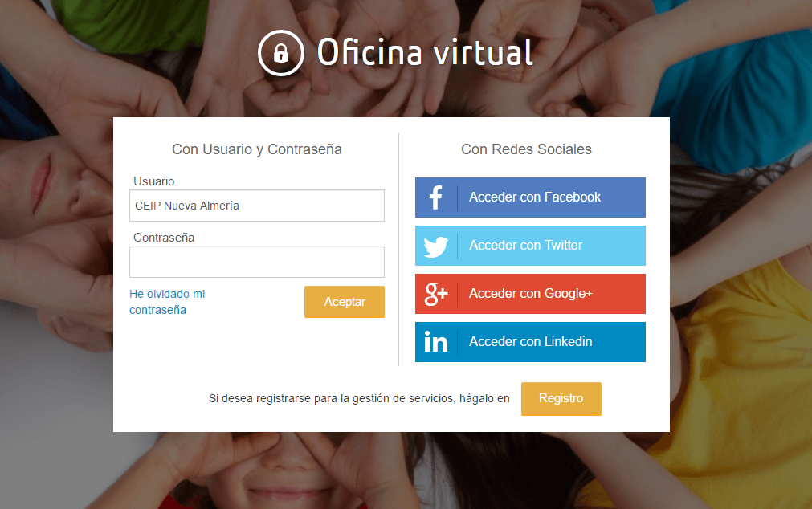Click the 'Contraseña' field label
The height and width of the screenshot is (509, 812).
[164, 238]
